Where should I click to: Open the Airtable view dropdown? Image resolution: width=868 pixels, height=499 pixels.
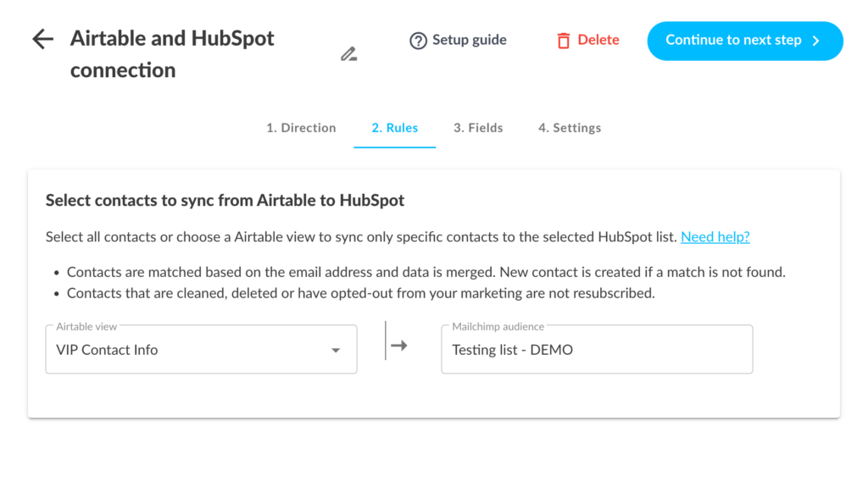201,350
